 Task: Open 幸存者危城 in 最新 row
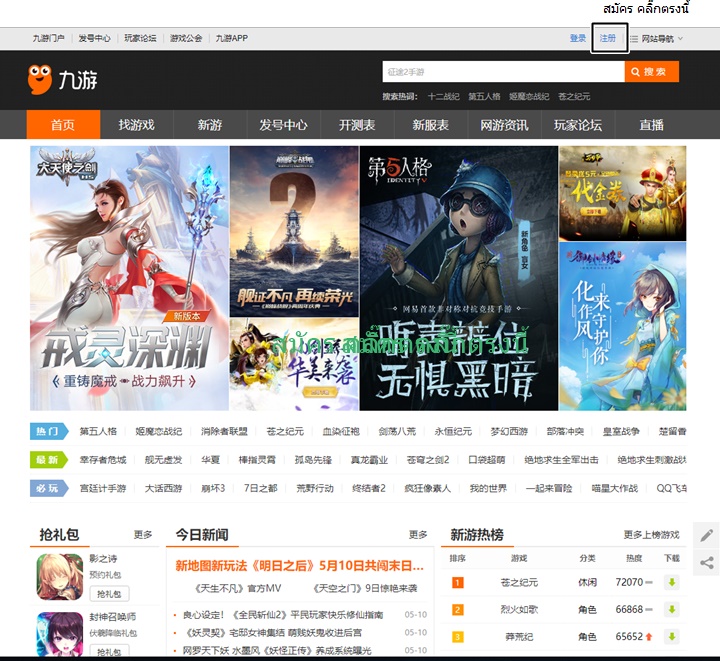click(103, 459)
